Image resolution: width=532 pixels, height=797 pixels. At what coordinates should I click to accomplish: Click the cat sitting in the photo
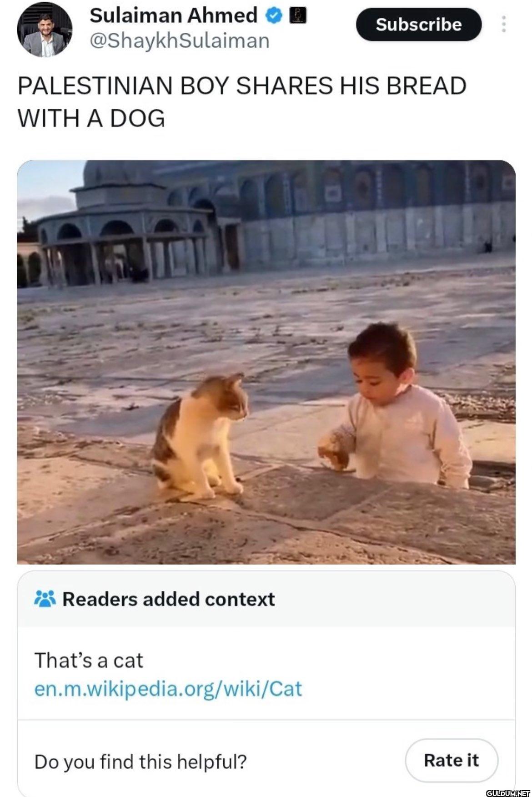coord(200,437)
